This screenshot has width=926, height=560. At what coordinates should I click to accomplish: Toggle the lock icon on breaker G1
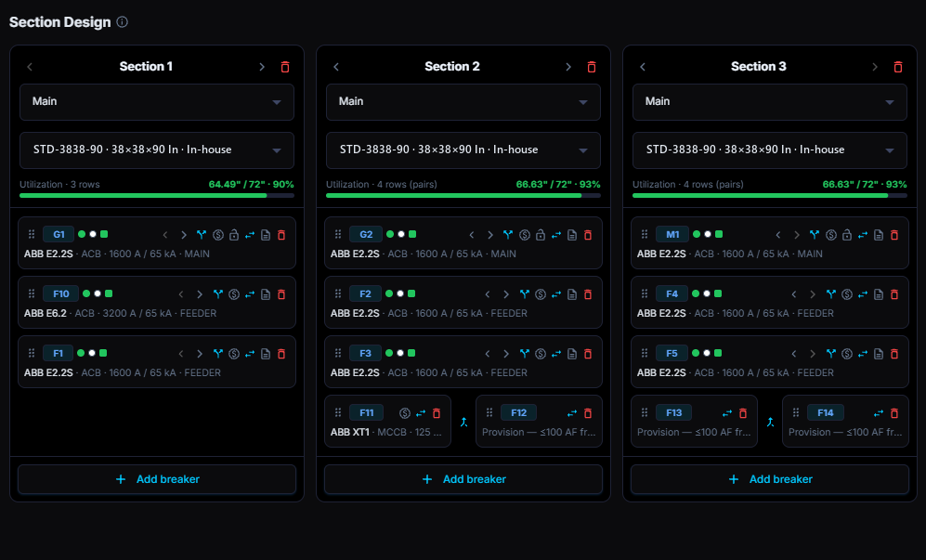pos(234,235)
